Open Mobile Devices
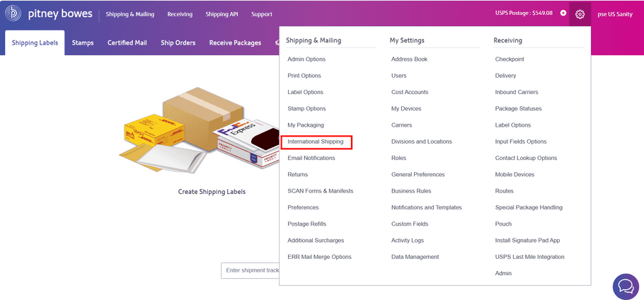The width and height of the screenshot is (644, 300). pos(514,175)
